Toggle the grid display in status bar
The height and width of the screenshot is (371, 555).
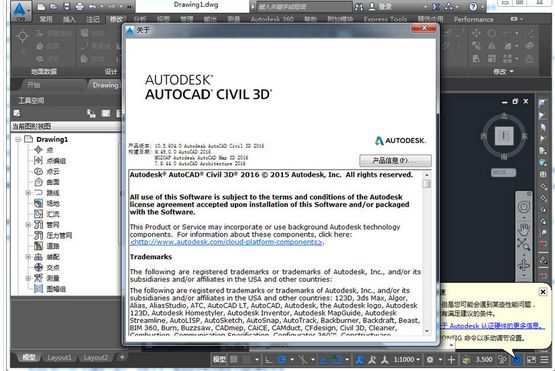(234, 360)
